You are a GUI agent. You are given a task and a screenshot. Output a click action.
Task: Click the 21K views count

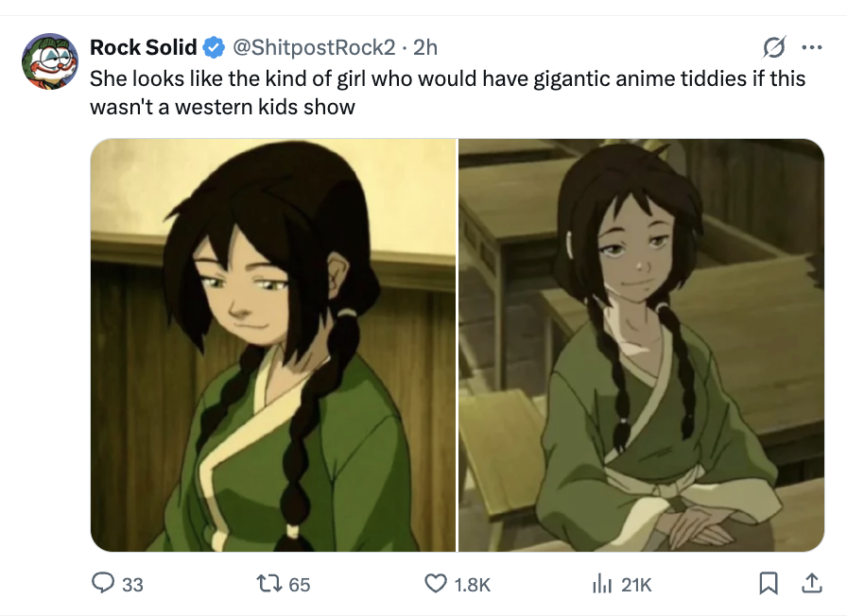tap(636, 585)
